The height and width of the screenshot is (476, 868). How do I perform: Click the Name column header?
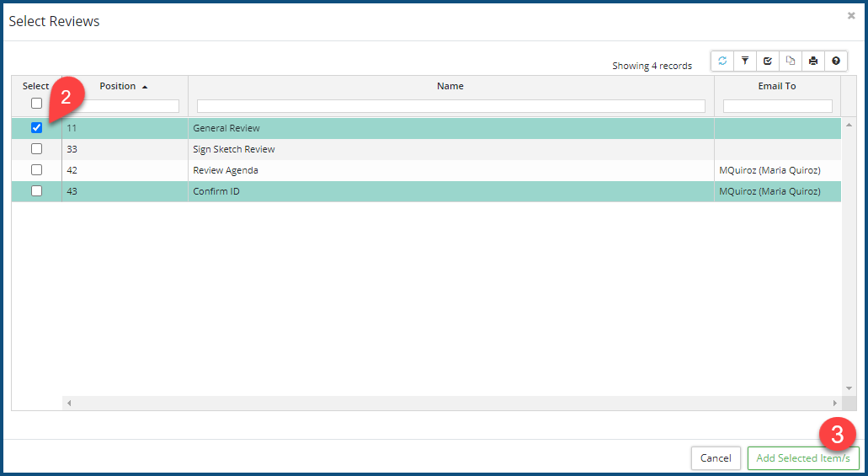(x=450, y=86)
